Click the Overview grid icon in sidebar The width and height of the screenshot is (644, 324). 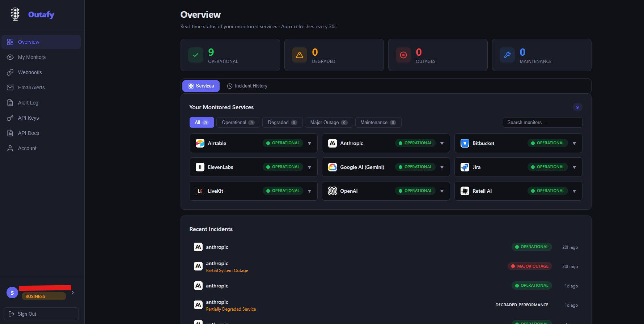pos(10,42)
